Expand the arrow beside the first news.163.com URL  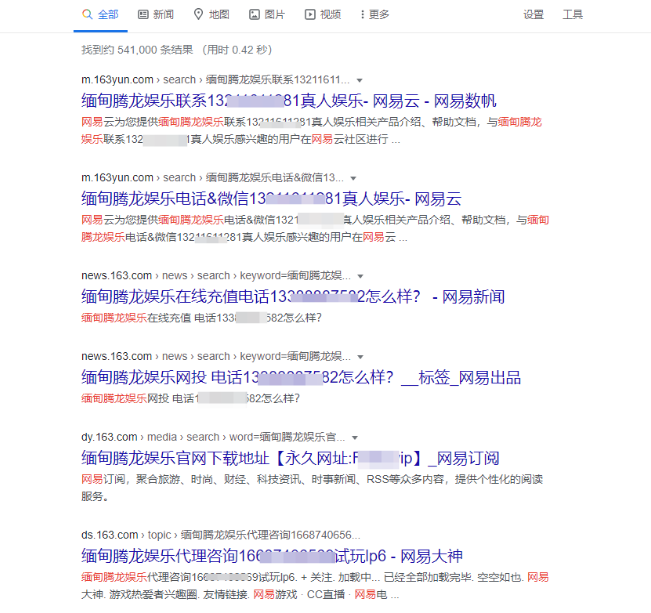pos(361,276)
